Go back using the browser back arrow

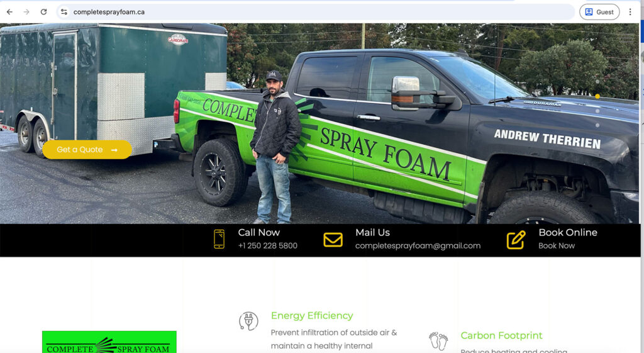click(9, 12)
